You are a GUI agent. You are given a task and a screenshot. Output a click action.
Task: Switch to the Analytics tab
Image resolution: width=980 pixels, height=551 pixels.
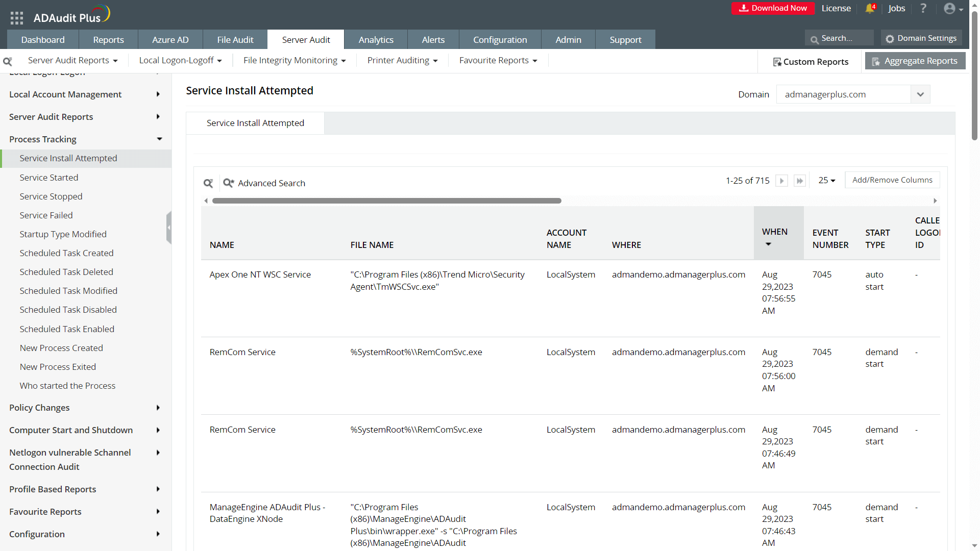click(376, 40)
